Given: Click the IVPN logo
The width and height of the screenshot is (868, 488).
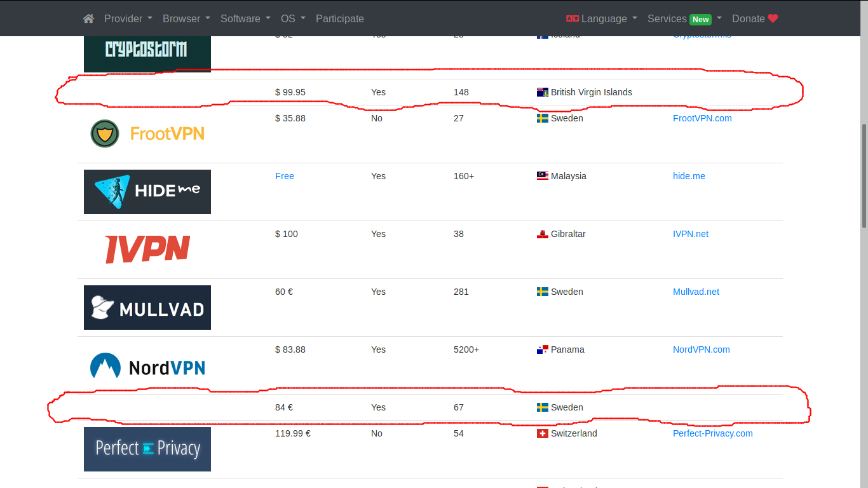Looking at the screenshot, I should tap(147, 250).
